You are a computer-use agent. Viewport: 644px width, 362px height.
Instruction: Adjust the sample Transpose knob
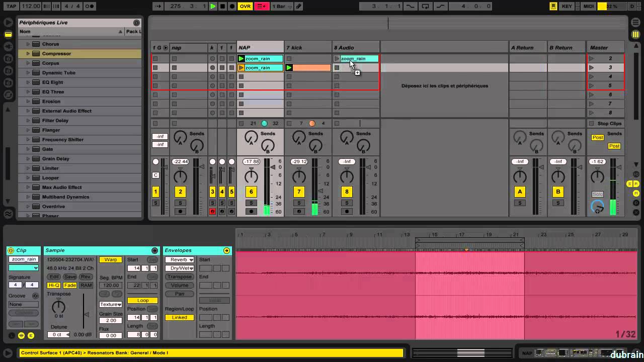point(59,306)
